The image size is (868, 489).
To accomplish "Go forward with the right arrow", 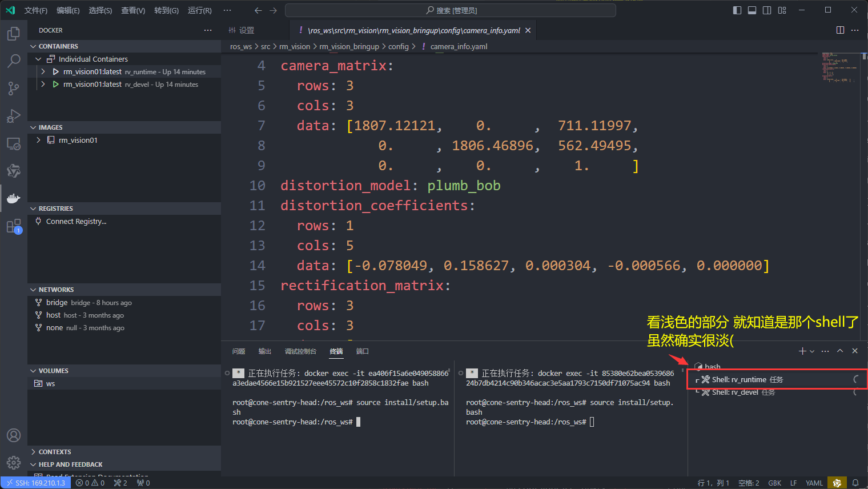I will (x=273, y=10).
